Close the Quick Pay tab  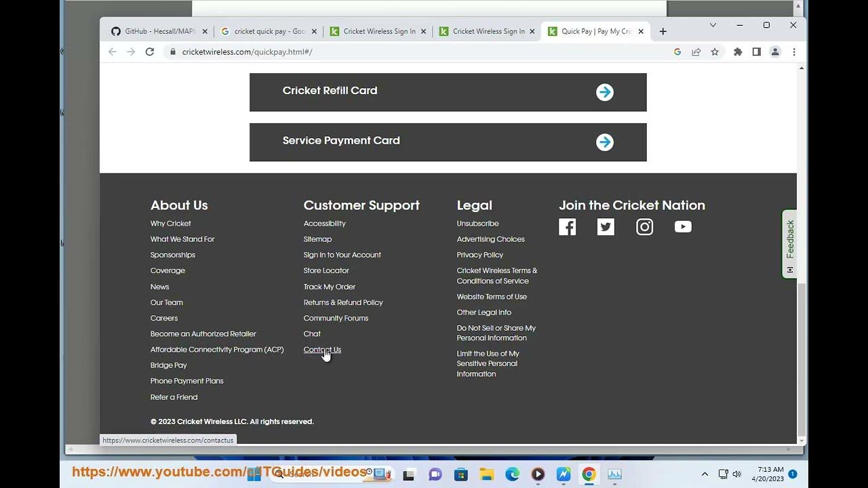[641, 31]
